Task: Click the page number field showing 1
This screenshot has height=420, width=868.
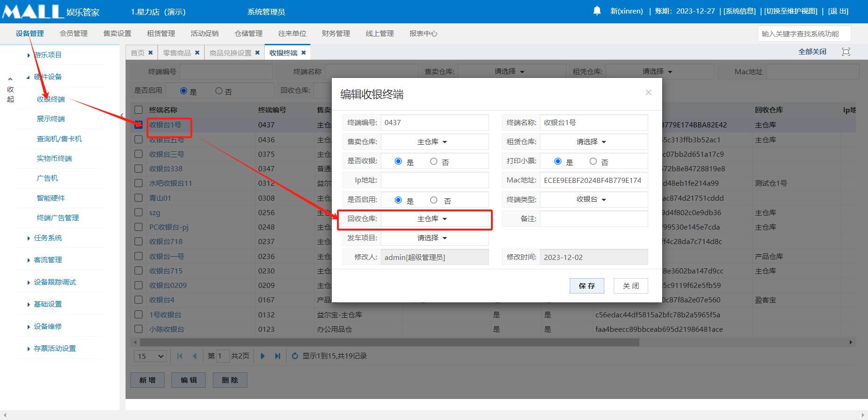Action: click(x=223, y=356)
